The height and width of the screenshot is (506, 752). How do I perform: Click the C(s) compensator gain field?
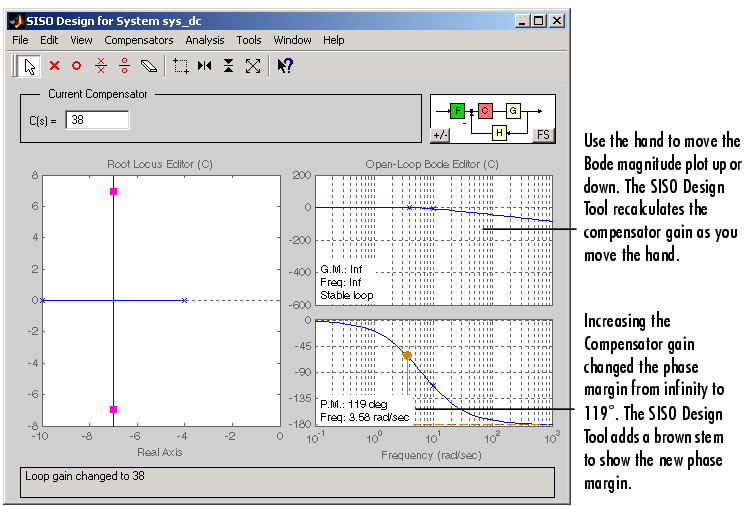pyautogui.click(x=97, y=120)
